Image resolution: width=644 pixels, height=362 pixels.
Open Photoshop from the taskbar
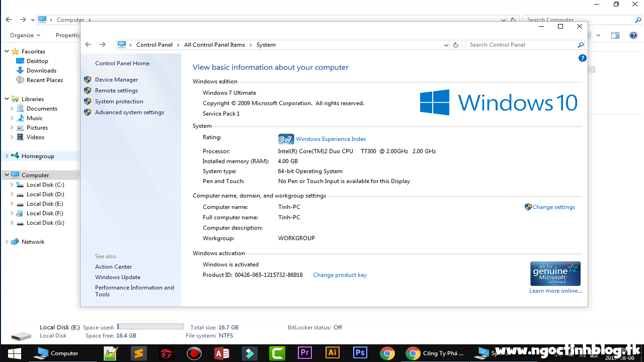pos(360,353)
